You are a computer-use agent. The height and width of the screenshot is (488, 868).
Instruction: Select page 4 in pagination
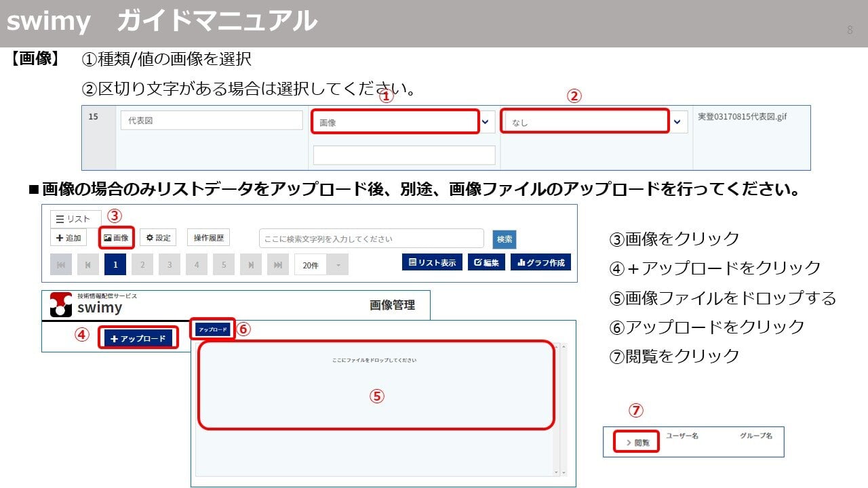click(x=197, y=265)
